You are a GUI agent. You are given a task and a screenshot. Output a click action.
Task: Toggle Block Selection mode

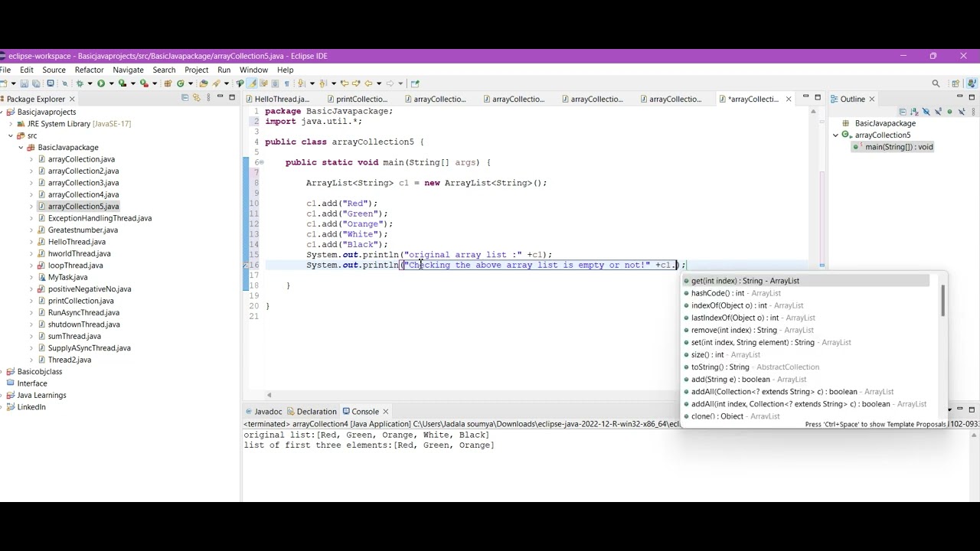pyautogui.click(x=275, y=83)
